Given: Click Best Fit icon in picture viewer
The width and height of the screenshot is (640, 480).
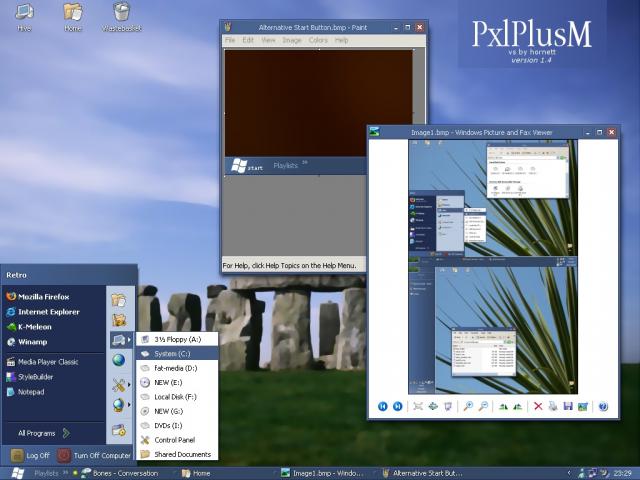Looking at the screenshot, I should pyautogui.click(x=418, y=406).
